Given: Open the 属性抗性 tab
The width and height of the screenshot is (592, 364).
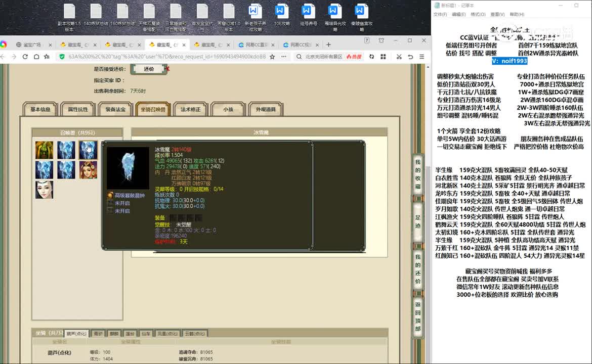Looking at the screenshot, I should [x=78, y=109].
